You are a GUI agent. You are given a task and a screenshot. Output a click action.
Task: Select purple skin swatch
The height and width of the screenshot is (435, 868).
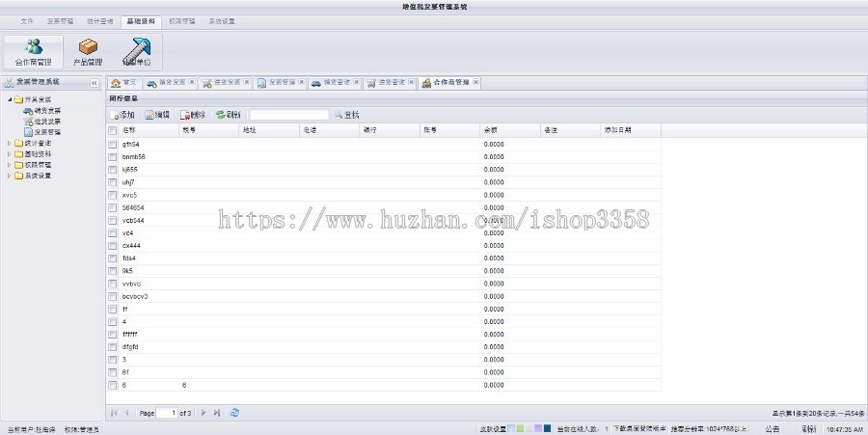(x=538, y=428)
